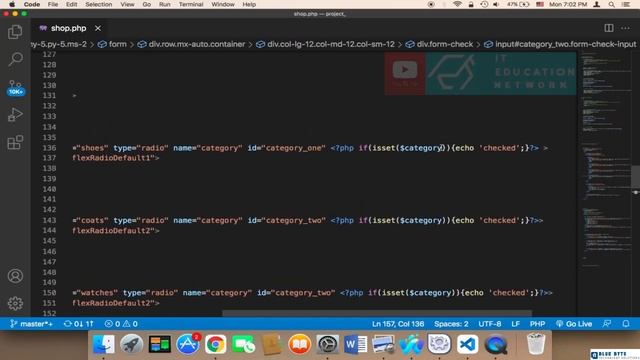Click the py-5.ms-2 breadcrumb segment

click(59, 44)
